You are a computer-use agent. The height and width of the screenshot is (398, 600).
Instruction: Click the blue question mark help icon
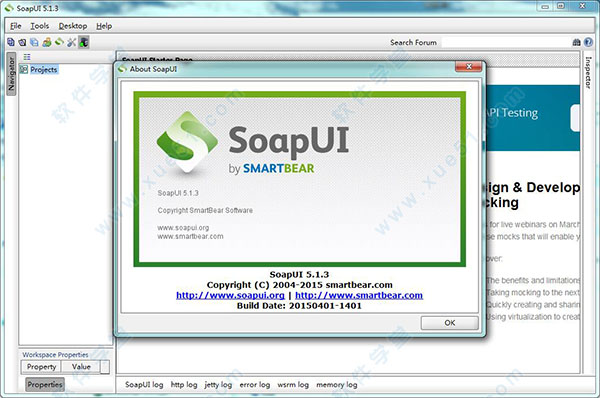click(589, 42)
